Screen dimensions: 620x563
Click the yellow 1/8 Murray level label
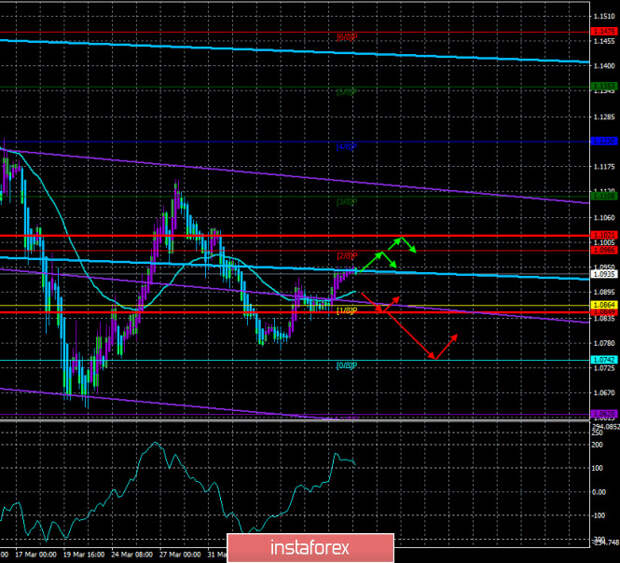(347, 311)
